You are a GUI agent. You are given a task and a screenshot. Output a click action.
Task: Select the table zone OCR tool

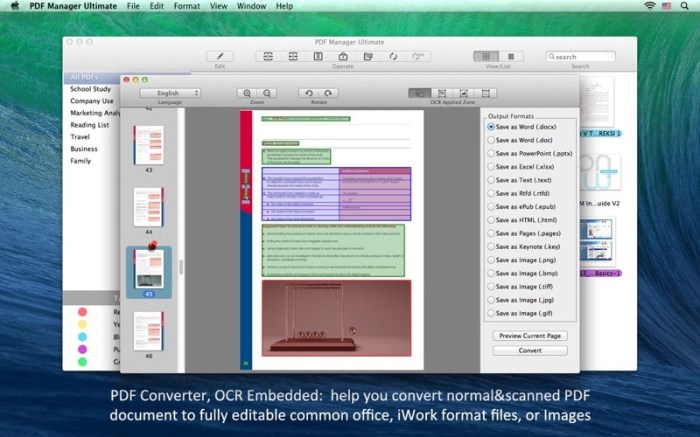click(x=442, y=93)
